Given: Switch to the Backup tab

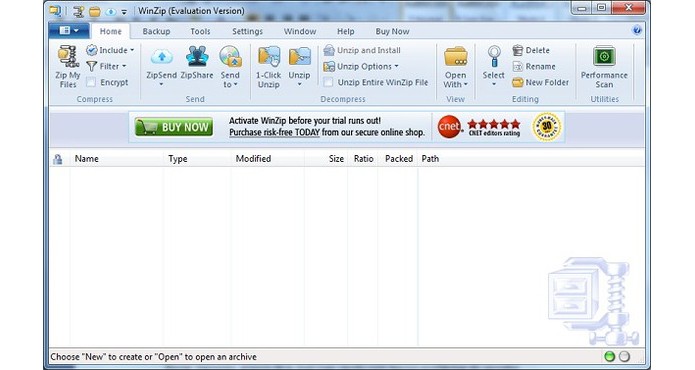Looking at the screenshot, I should tap(156, 31).
